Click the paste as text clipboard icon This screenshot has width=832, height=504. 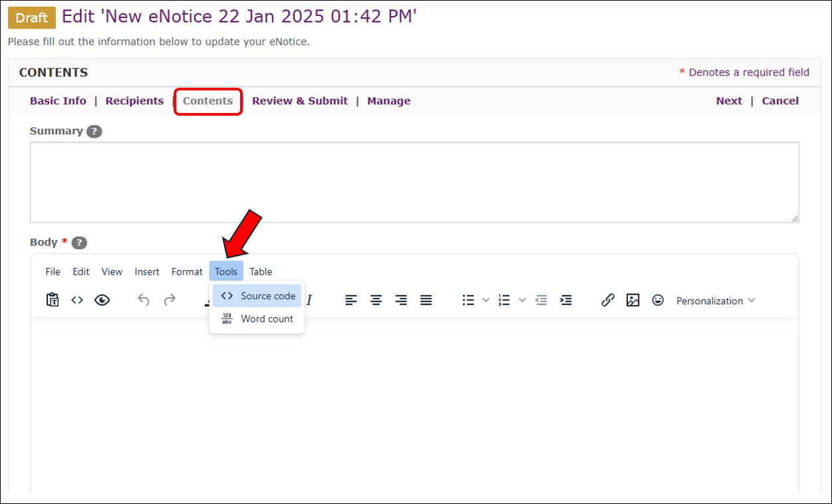point(53,300)
